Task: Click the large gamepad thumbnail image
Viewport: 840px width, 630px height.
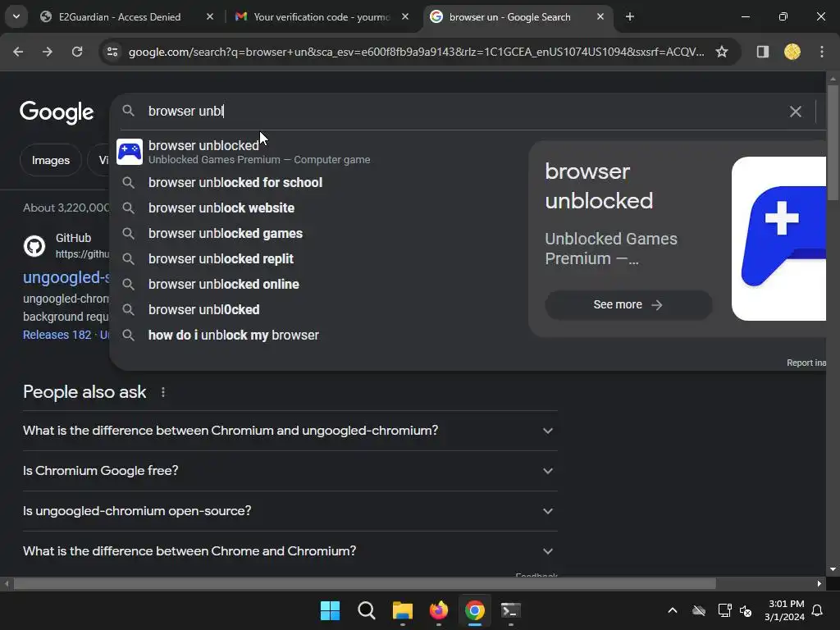Action: 779,239
